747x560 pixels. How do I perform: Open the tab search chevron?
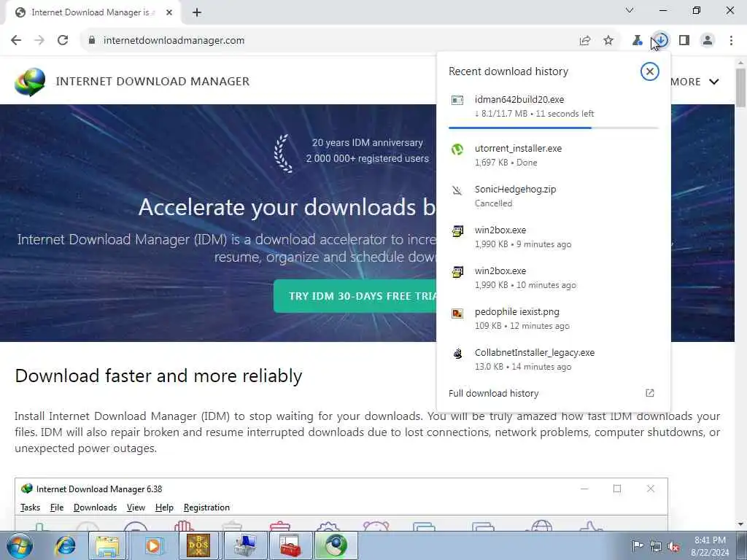630,10
